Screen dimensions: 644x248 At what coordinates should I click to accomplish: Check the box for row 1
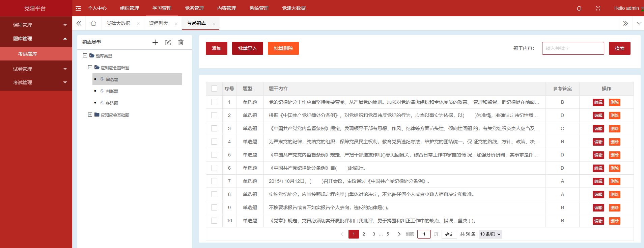(214, 102)
